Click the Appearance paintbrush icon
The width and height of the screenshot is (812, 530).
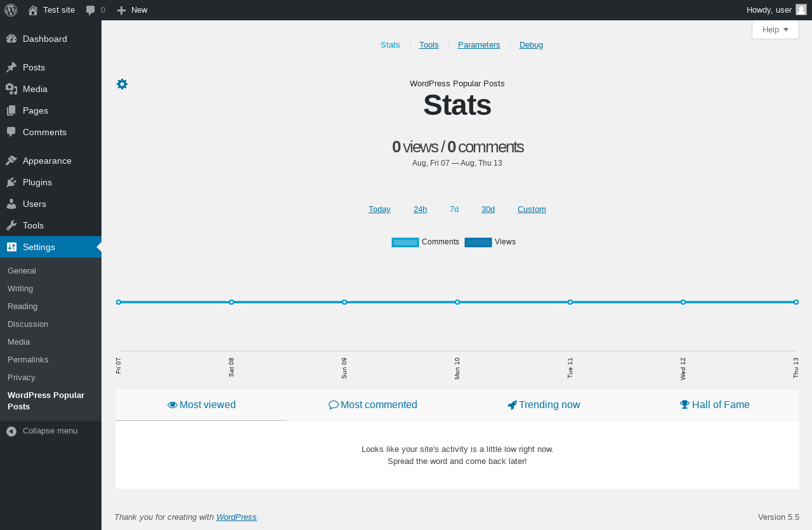[x=11, y=161]
